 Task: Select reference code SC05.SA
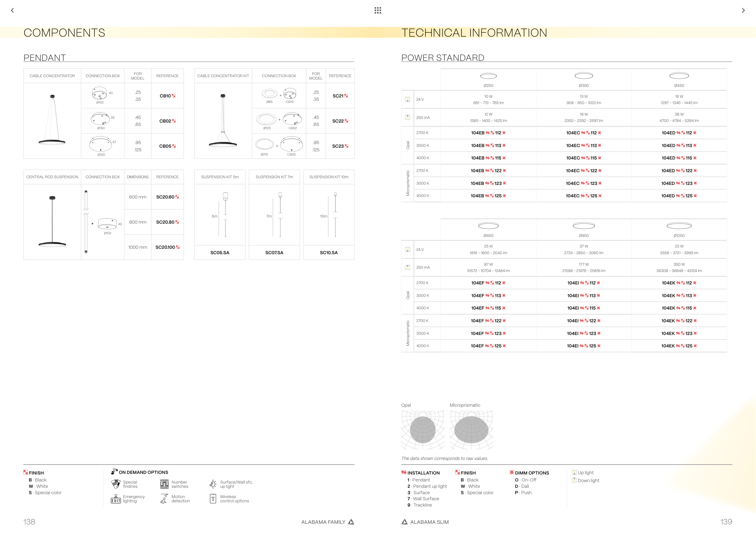[220, 253]
